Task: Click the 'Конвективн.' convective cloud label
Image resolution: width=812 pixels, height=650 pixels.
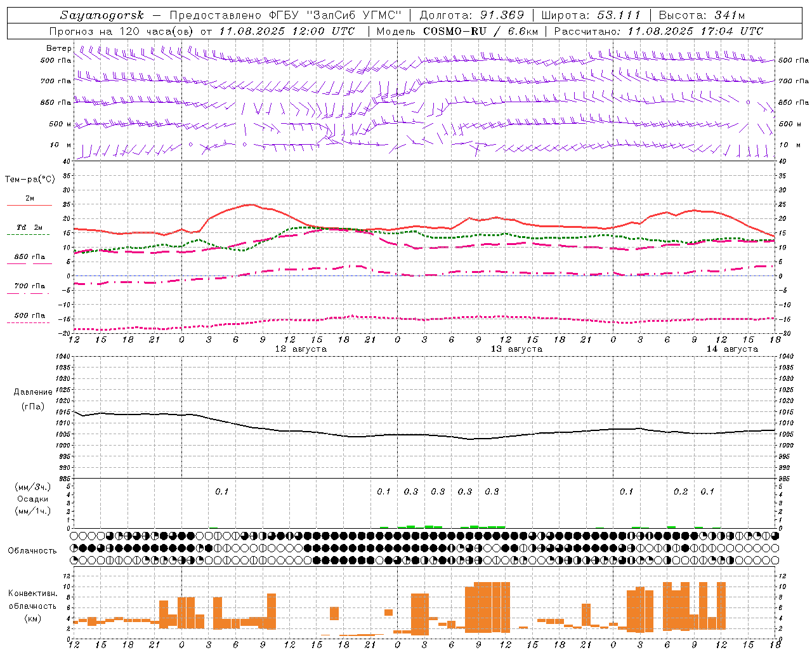Action: 32,594
